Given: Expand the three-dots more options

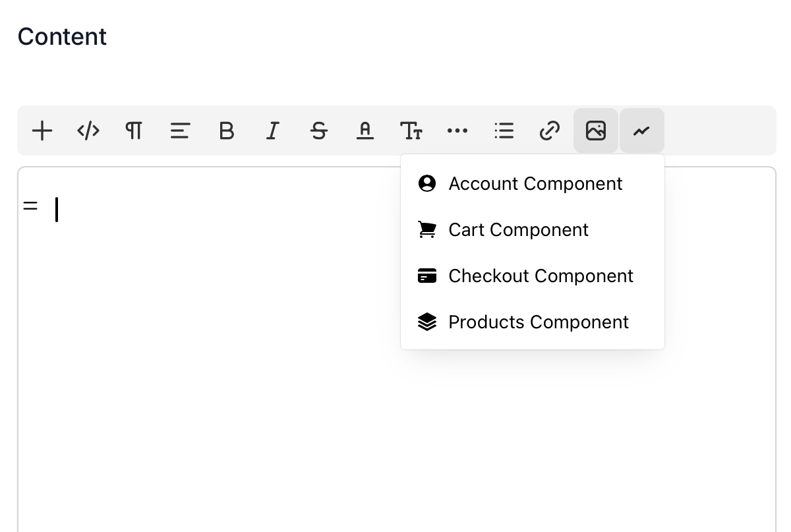Looking at the screenshot, I should pos(457,131).
